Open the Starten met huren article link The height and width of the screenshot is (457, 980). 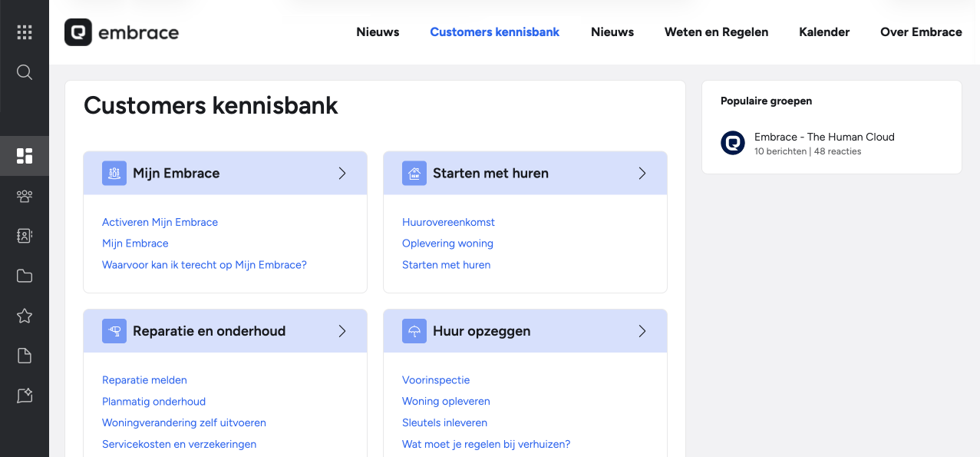pyautogui.click(x=446, y=265)
